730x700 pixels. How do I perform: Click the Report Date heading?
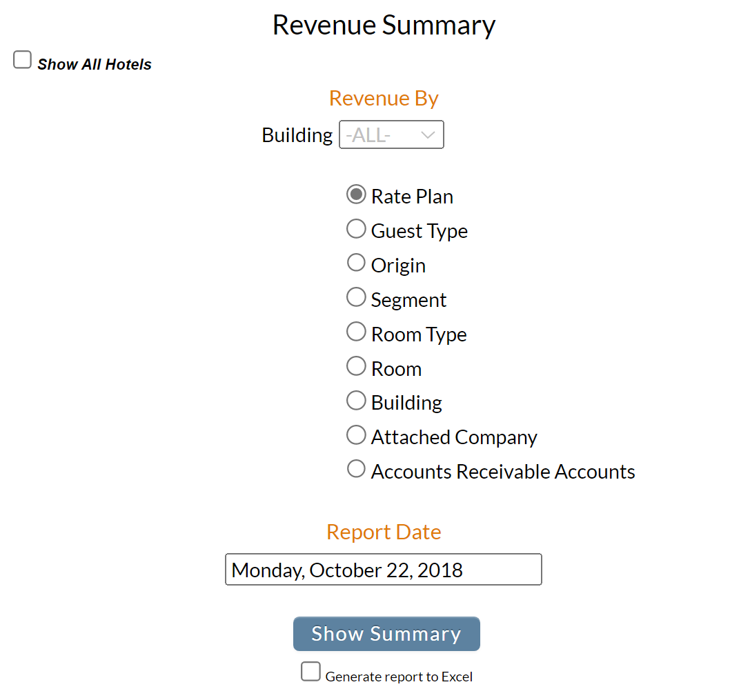click(384, 532)
